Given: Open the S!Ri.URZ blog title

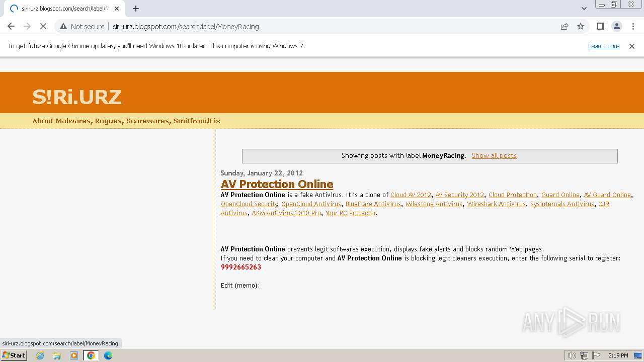Looking at the screenshot, I should coord(77,97).
